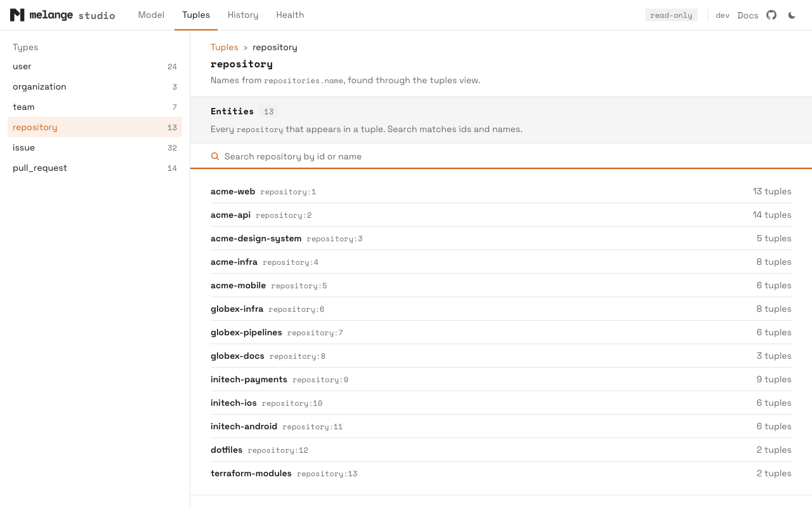Viewport: 812px width, 508px height.
Task: Open the initech-android entity
Action: click(x=501, y=426)
